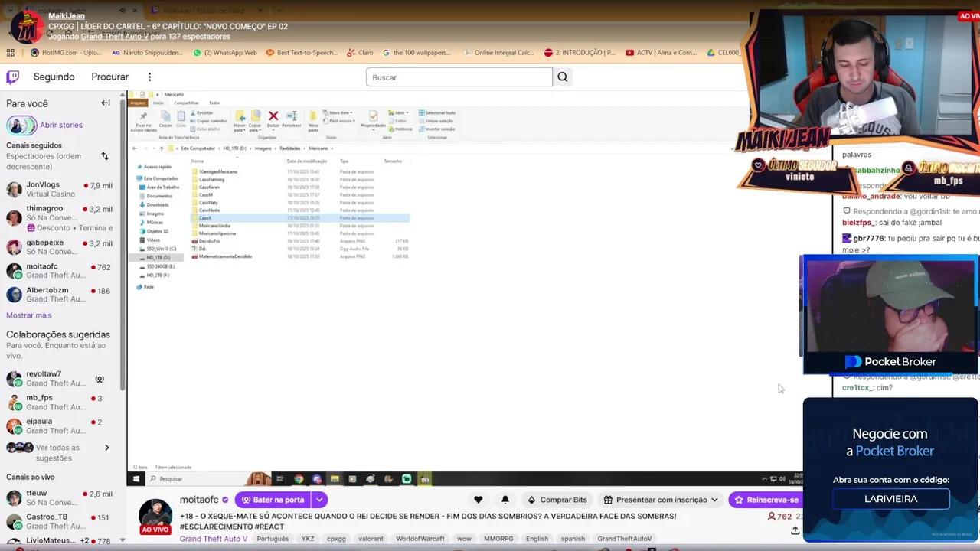Open tteuw live channel

pos(60,498)
